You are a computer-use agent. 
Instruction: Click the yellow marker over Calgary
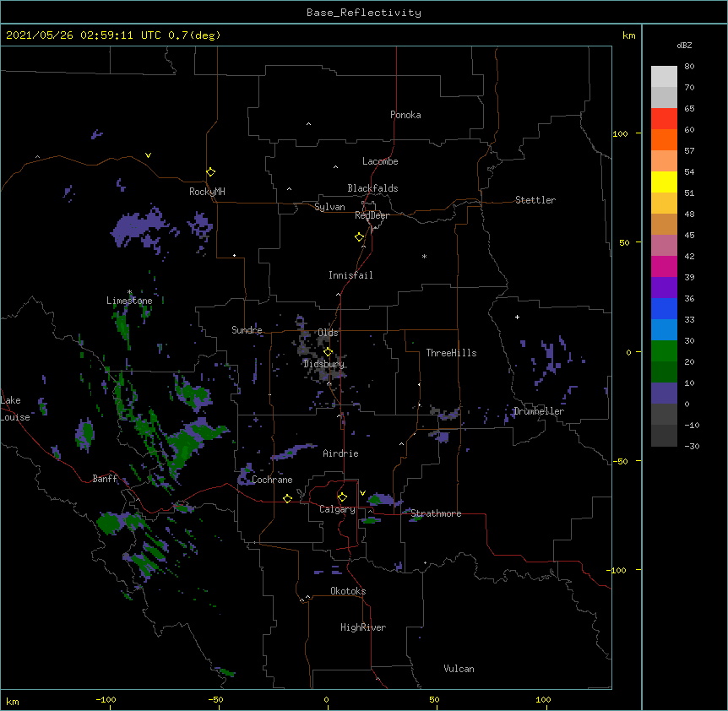tap(342, 497)
